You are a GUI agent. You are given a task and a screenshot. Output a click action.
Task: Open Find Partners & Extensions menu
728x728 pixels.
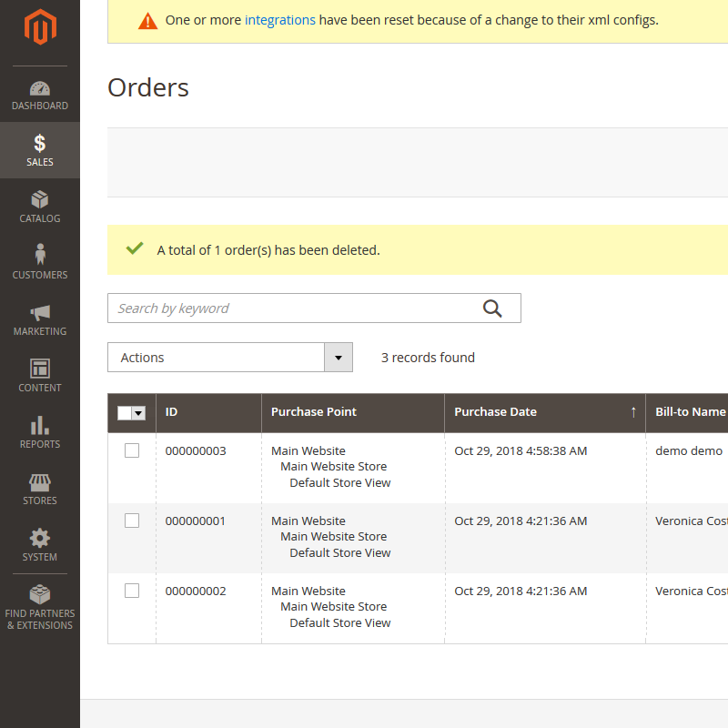pyautogui.click(x=39, y=607)
